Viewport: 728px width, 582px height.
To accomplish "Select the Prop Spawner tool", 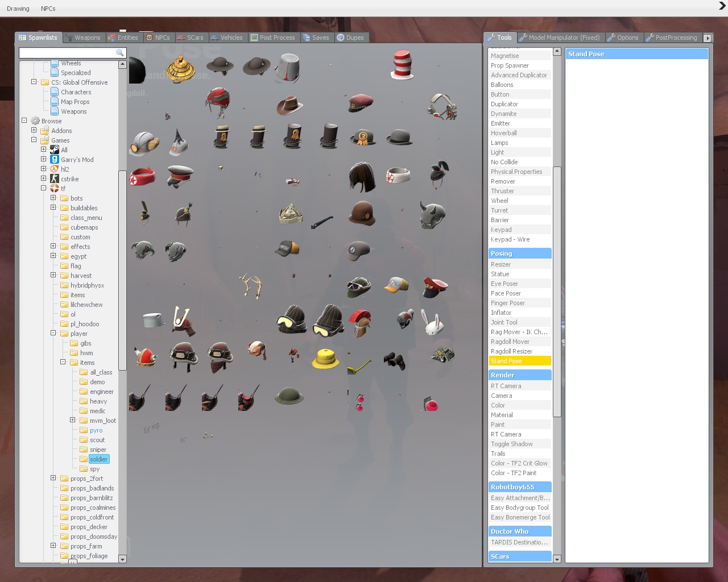I will point(520,65).
